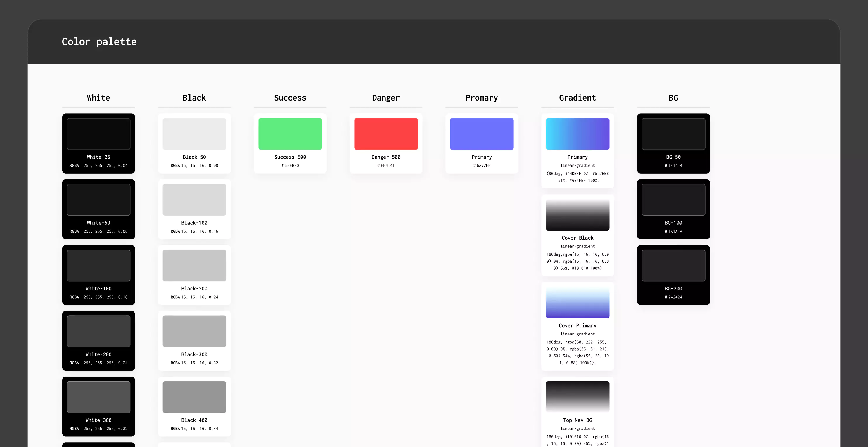
Task: Select the BG-50 dark swatch
Action: [673, 134]
